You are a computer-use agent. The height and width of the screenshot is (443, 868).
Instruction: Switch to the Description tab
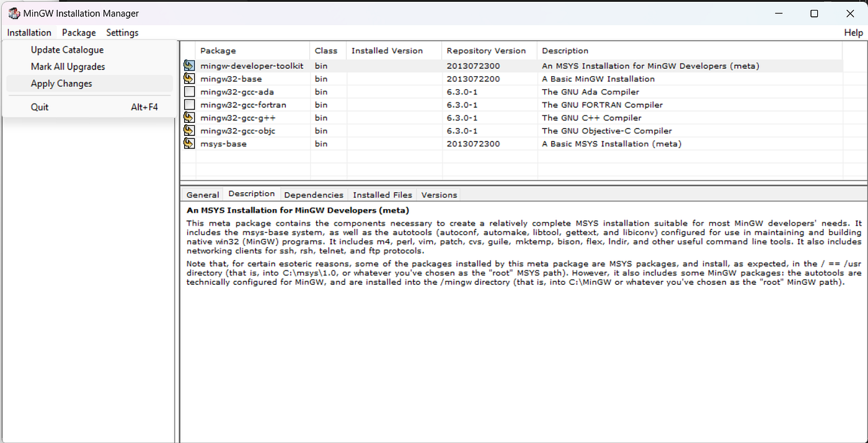coord(252,194)
